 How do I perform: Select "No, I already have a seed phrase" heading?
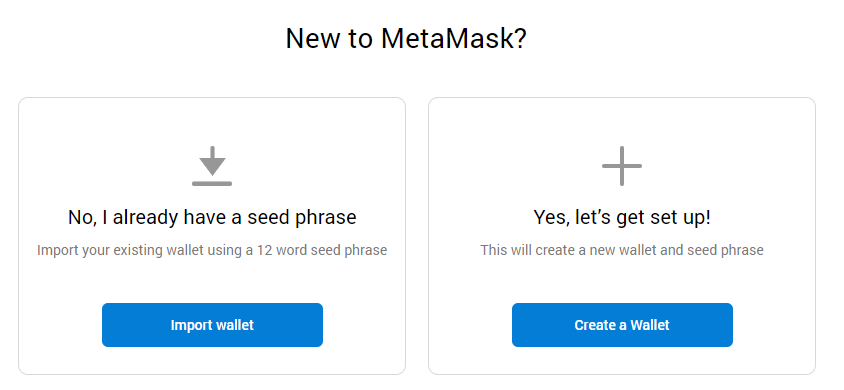point(212,217)
